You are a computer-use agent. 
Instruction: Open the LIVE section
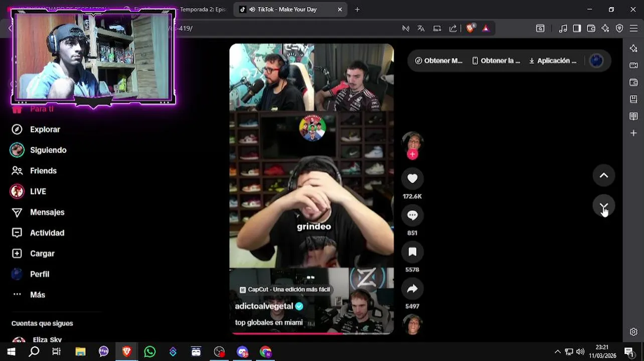coord(28,192)
